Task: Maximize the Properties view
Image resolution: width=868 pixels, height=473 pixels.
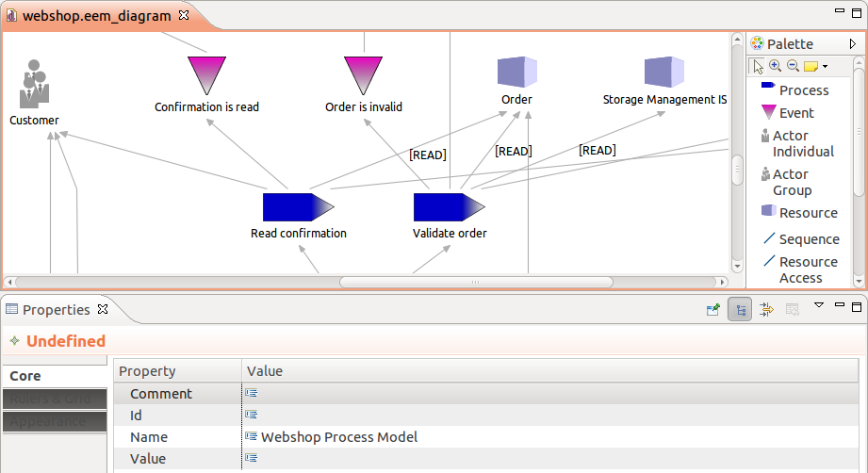Action: point(857,306)
